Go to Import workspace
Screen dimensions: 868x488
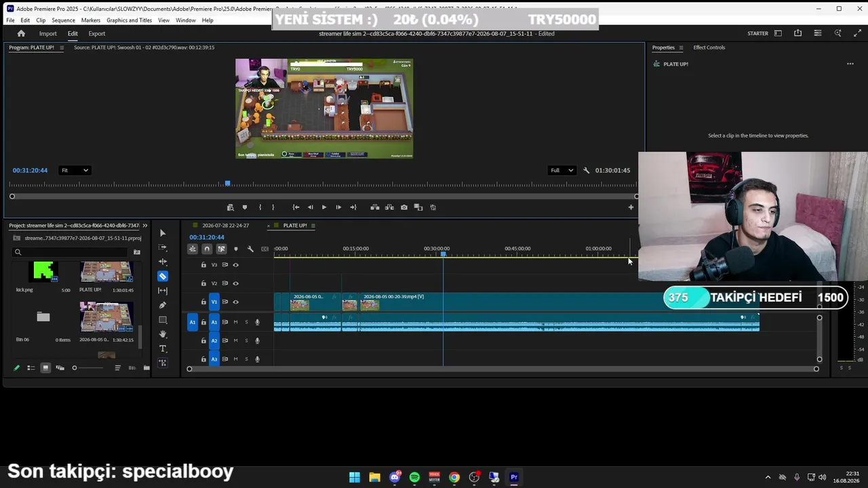pos(47,34)
